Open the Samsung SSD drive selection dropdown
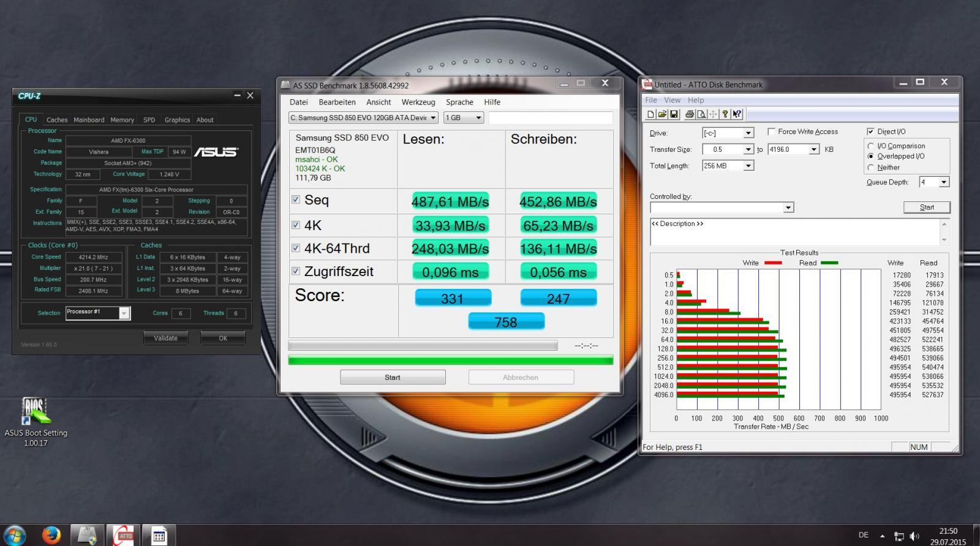The image size is (980, 546). coord(363,118)
